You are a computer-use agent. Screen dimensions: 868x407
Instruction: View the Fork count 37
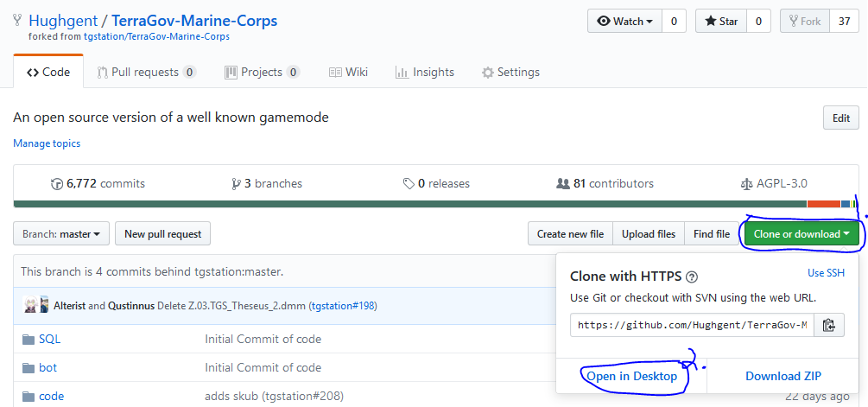(x=844, y=22)
